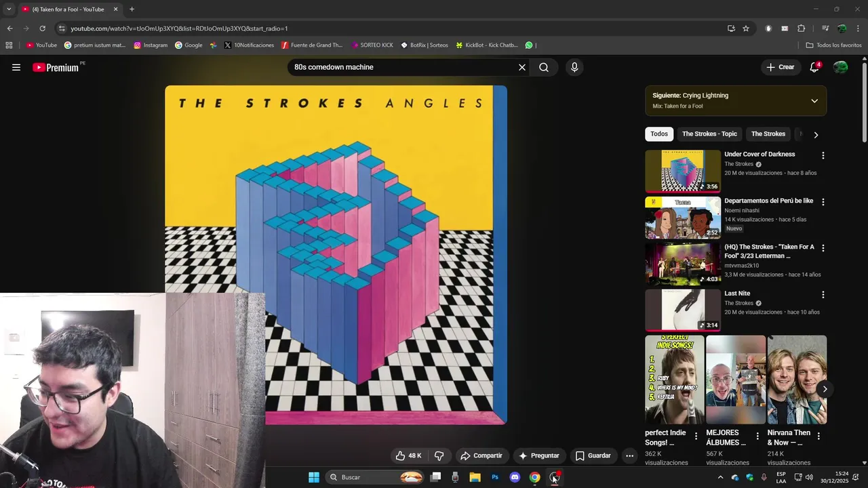Open Discord from taskbar
Screen dimensions: 868x488
[515, 477]
